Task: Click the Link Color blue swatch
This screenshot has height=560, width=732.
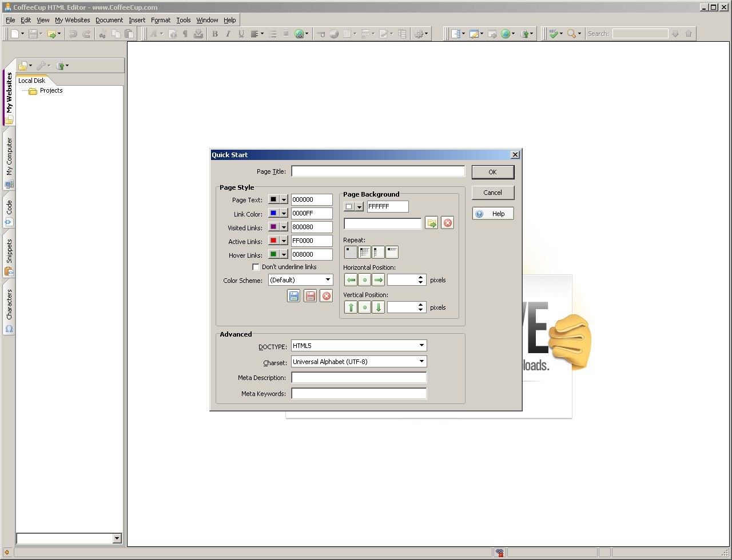Action: point(273,213)
